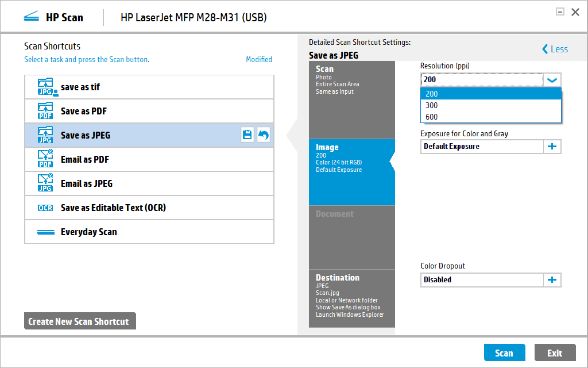Select the Everyday Scan shortcut entry

[x=149, y=232]
